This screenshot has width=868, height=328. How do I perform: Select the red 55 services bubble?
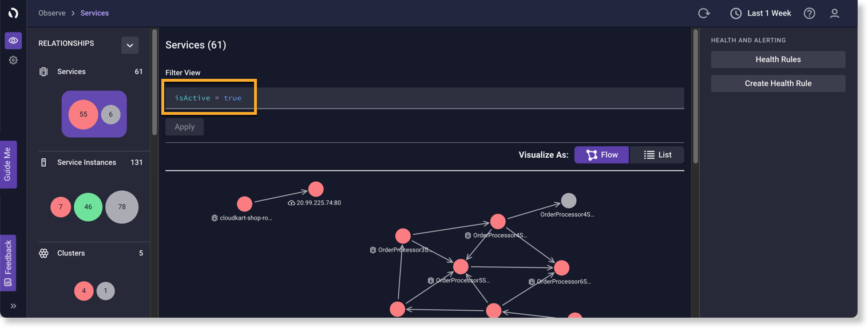[84, 114]
